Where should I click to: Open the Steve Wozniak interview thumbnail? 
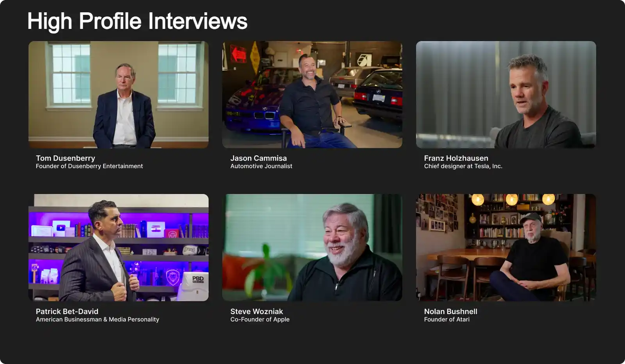point(312,247)
